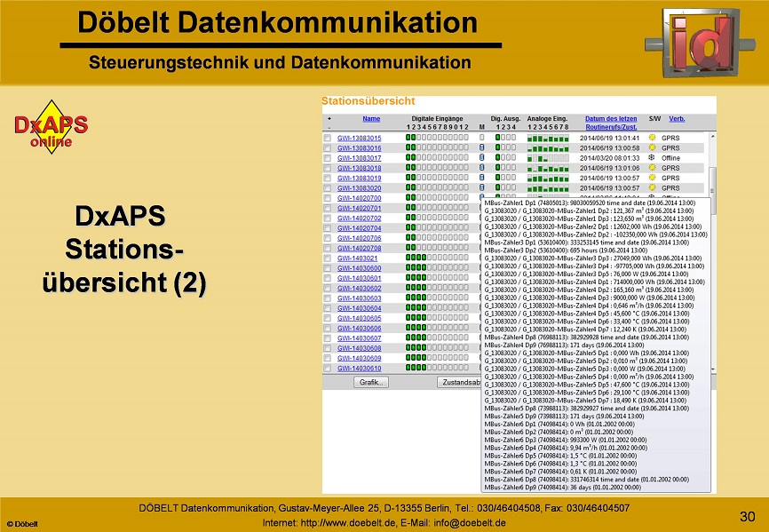Tick the checkbox for station GWI-13083015
The width and height of the screenshot is (769, 532).
[x=328, y=139]
